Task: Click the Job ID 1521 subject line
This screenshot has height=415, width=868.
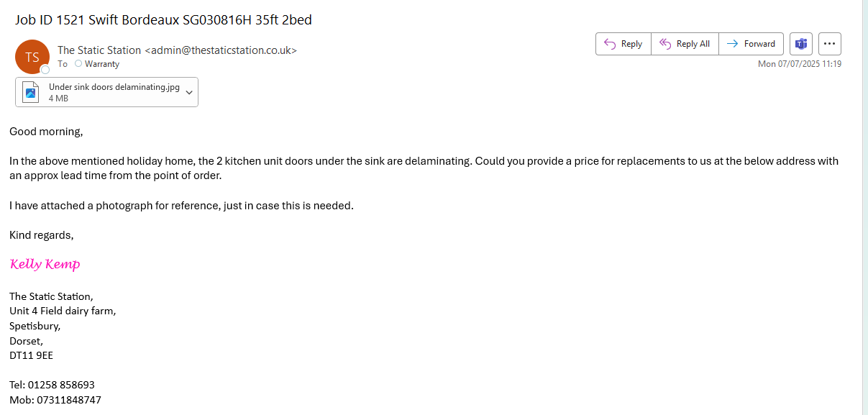Action: pyautogui.click(x=163, y=20)
